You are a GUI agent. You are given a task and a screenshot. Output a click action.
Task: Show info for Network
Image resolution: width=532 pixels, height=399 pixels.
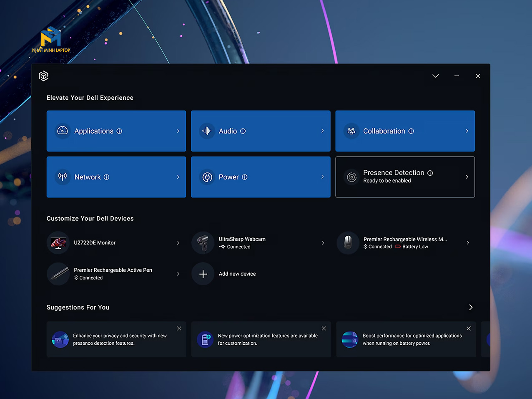click(x=106, y=177)
